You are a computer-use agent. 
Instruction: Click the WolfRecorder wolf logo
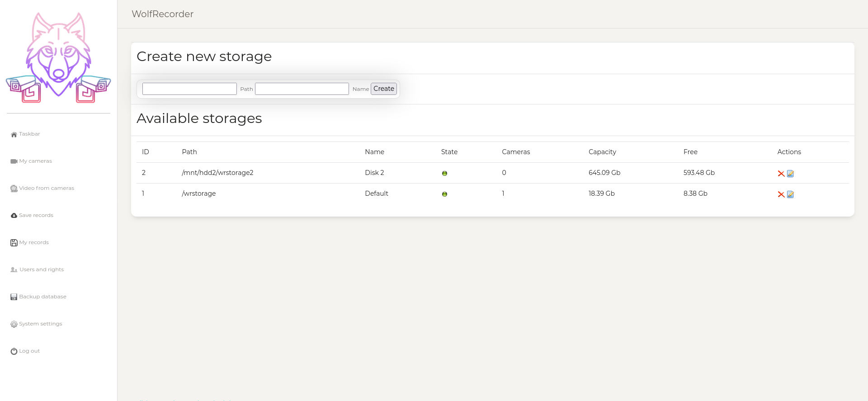58,58
